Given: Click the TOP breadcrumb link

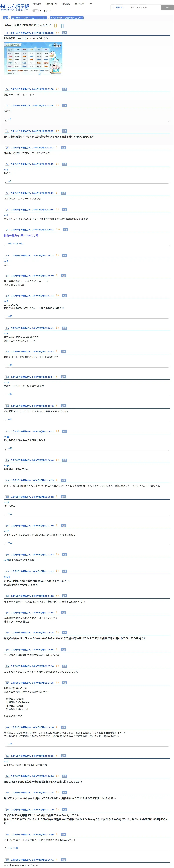Looking at the screenshot, I should click(6, 18).
